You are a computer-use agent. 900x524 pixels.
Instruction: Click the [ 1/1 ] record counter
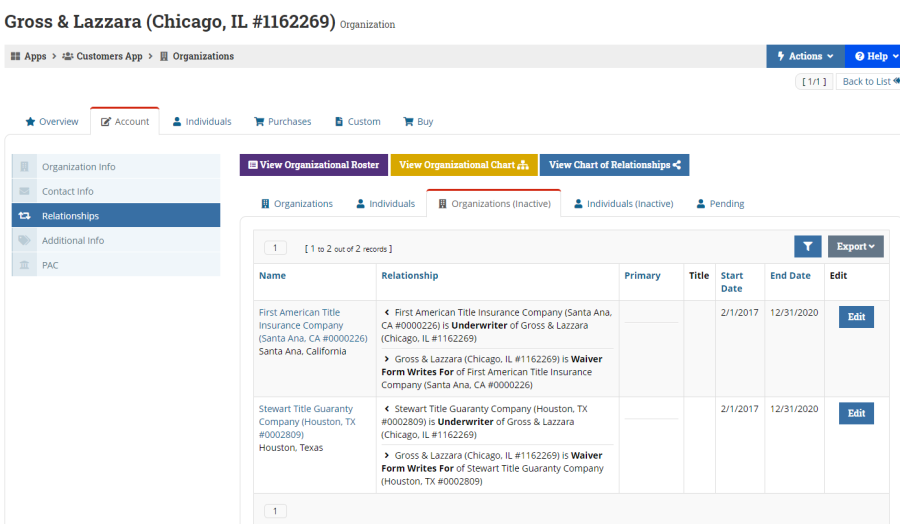pos(814,81)
